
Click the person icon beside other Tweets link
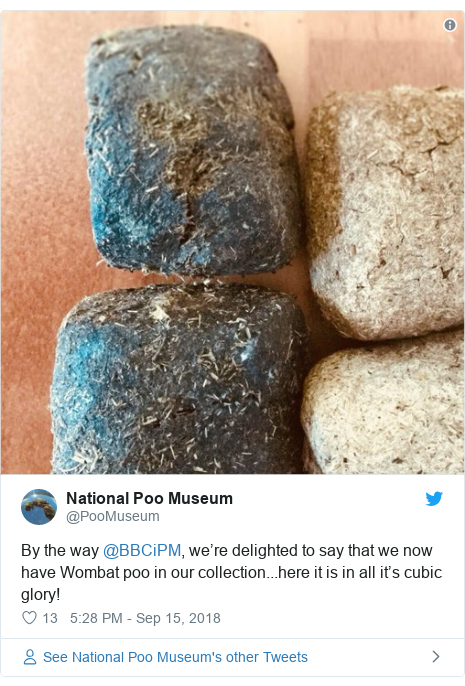click(30, 657)
